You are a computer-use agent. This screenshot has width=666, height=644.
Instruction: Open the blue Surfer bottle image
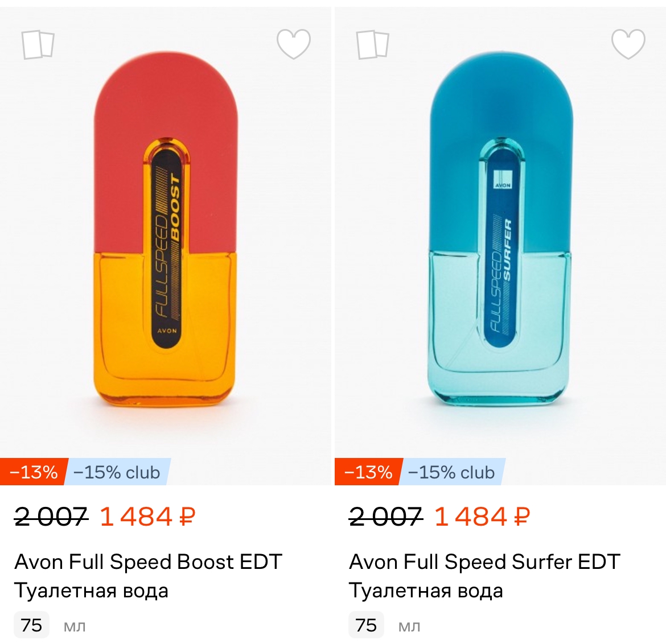coord(500,239)
